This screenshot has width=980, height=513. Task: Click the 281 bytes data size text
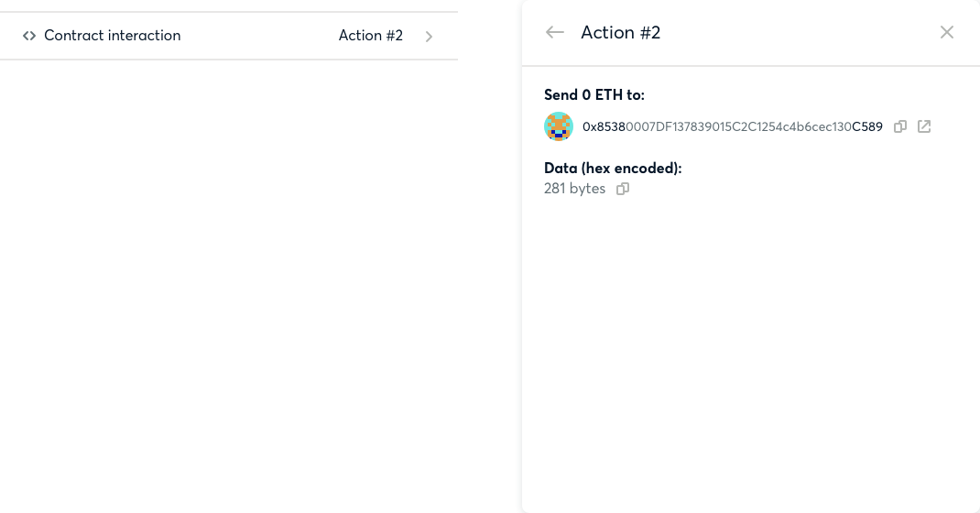click(x=574, y=189)
